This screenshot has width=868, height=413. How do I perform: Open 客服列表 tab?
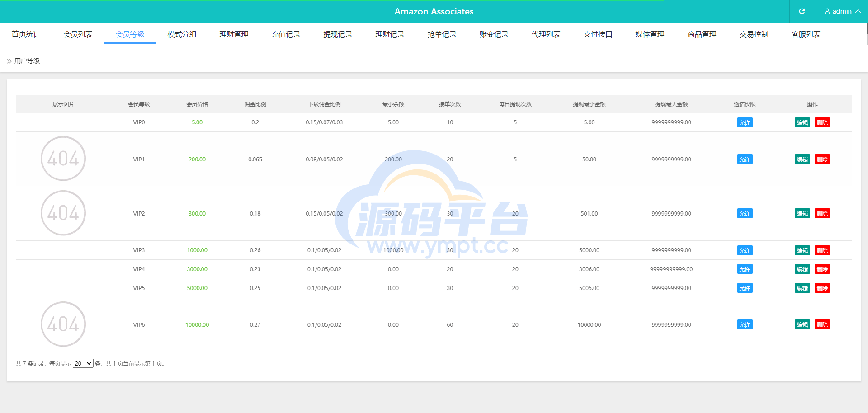(806, 34)
